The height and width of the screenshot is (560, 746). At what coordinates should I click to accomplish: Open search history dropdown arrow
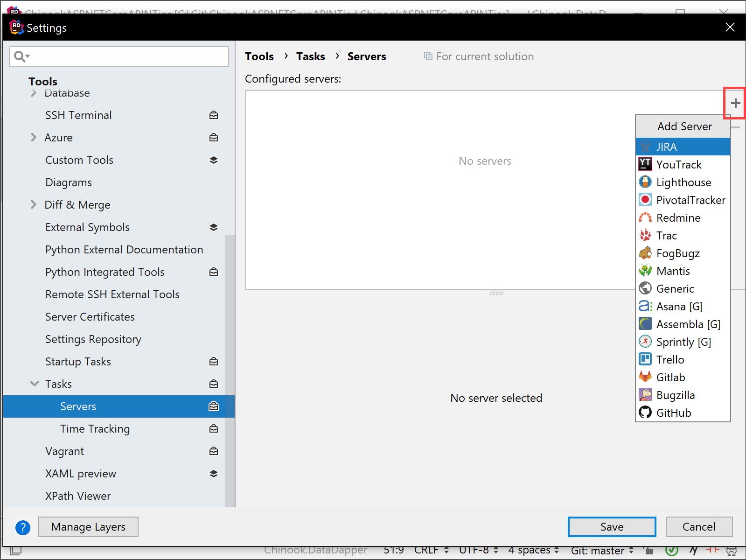[x=28, y=56]
